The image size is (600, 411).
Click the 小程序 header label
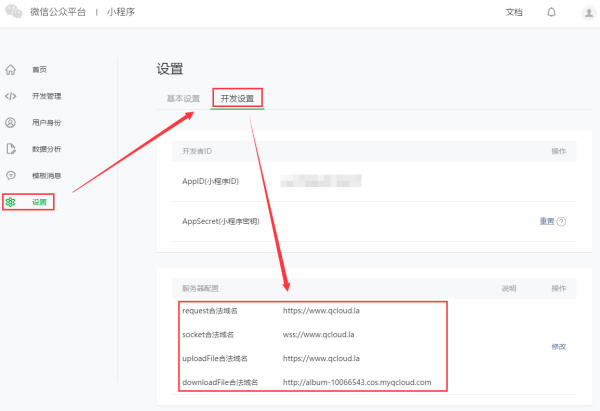(121, 12)
